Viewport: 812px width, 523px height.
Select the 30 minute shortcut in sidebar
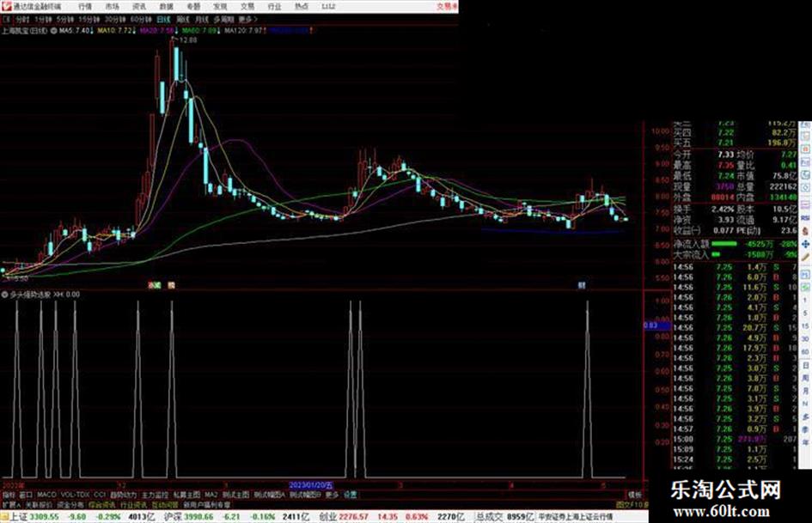click(x=805, y=339)
